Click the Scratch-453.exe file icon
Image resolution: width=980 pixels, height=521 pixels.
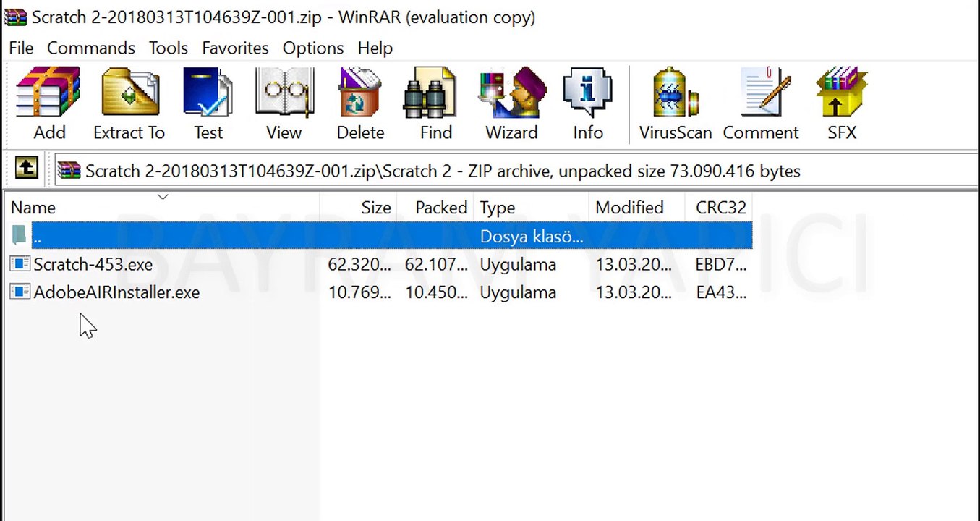(x=20, y=264)
